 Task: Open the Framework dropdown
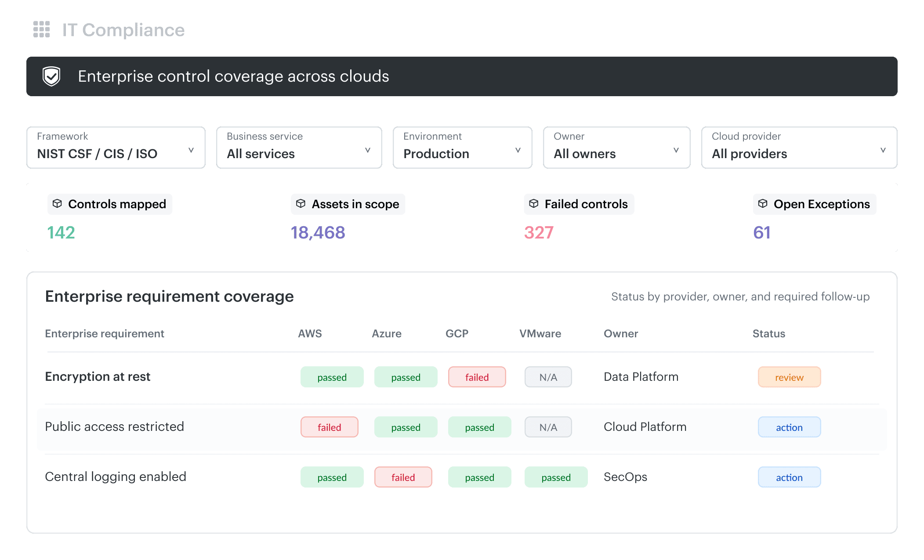(x=116, y=148)
